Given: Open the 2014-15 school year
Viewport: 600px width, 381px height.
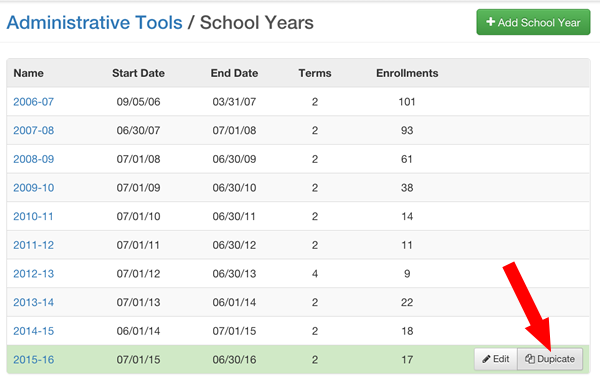Looking at the screenshot, I should coord(34,331).
